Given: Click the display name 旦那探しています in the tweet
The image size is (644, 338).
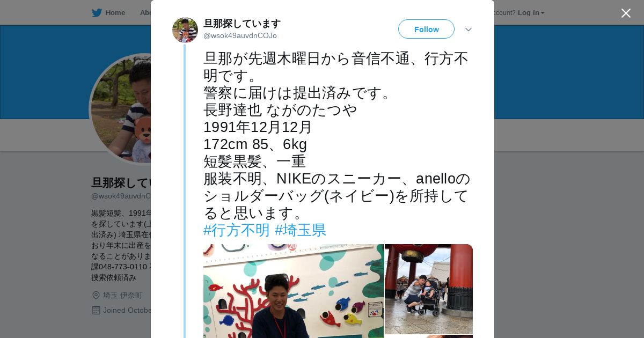Looking at the screenshot, I should pos(242,23).
